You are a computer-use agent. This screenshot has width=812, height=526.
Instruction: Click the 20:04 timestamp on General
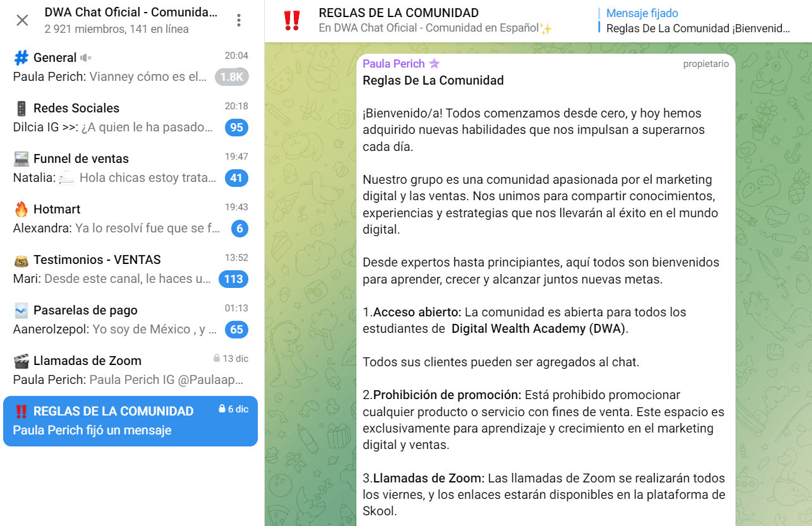point(236,56)
